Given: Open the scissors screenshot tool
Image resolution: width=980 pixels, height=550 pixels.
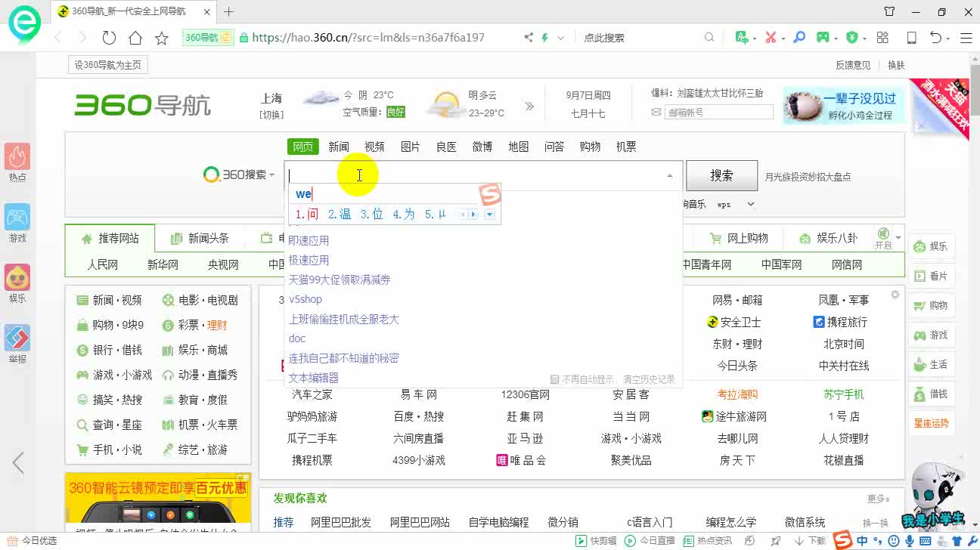Looking at the screenshot, I should click(771, 37).
